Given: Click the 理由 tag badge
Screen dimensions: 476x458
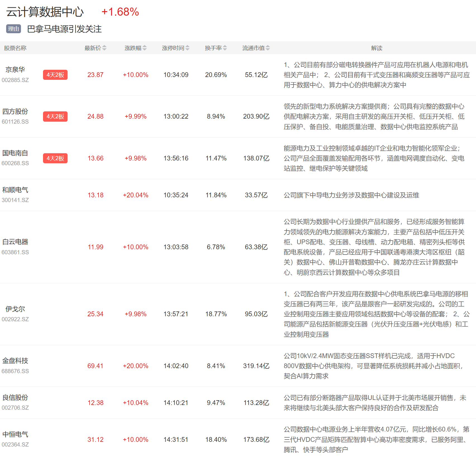Looking at the screenshot, I should click(x=13, y=29).
